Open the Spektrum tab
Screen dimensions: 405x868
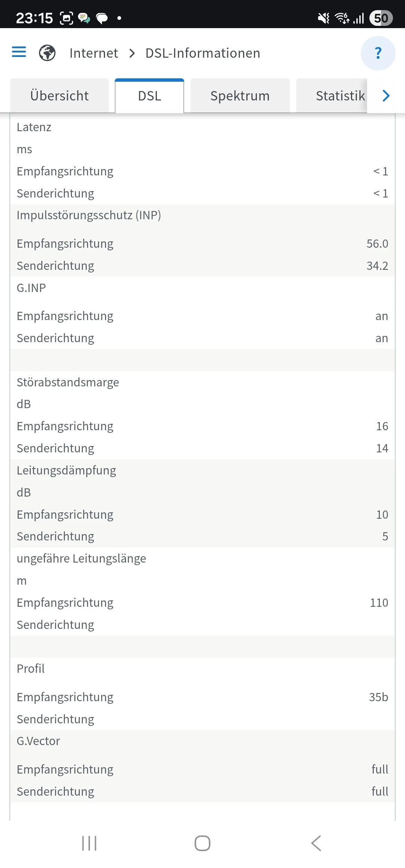[240, 96]
